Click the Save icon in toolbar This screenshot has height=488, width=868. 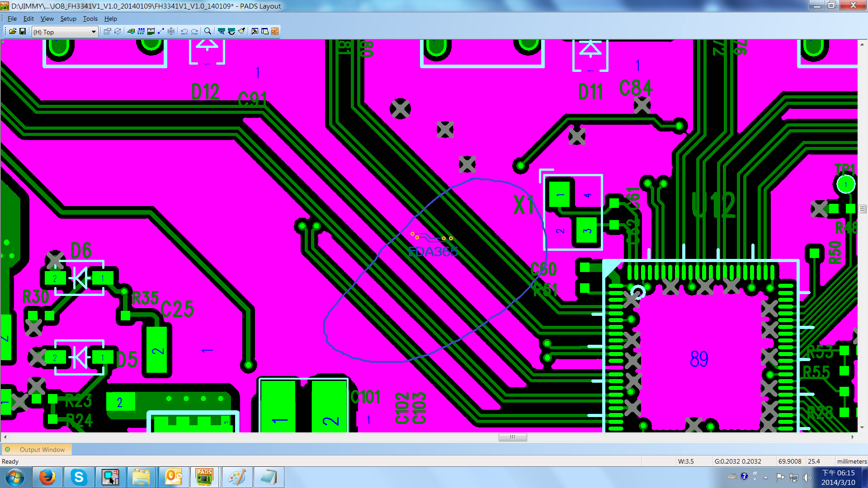click(x=22, y=31)
